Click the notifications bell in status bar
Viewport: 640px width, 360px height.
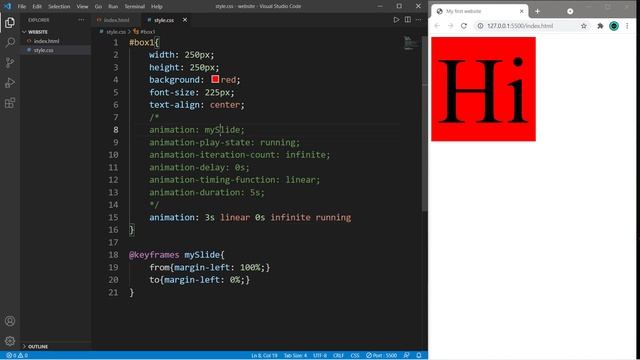pyautogui.click(x=419, y=355)
